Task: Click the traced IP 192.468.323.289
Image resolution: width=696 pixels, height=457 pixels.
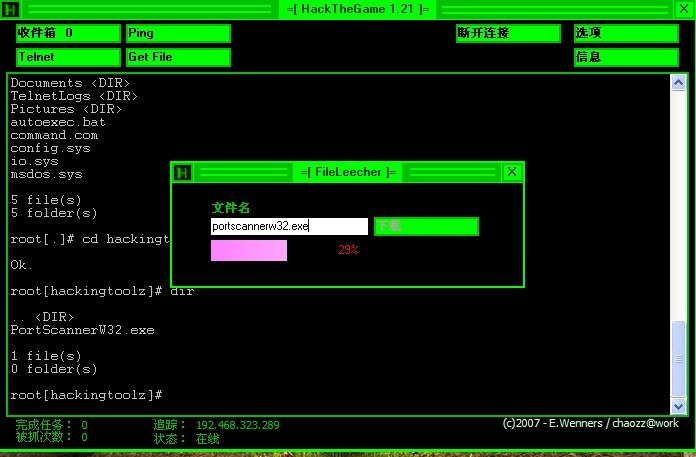Action: [x=238, y=425]
